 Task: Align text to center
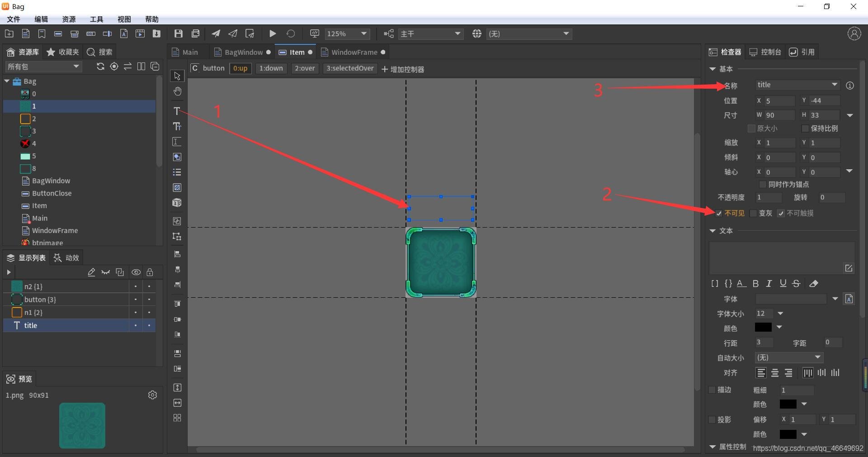(x=775, y=373)
